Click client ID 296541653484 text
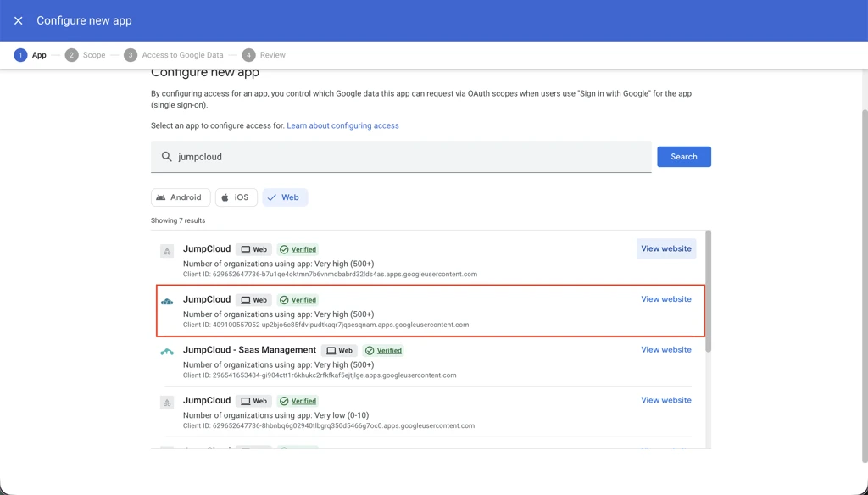Image resolution: width=868 pixels, height=495 pixels. click(320, 375)
